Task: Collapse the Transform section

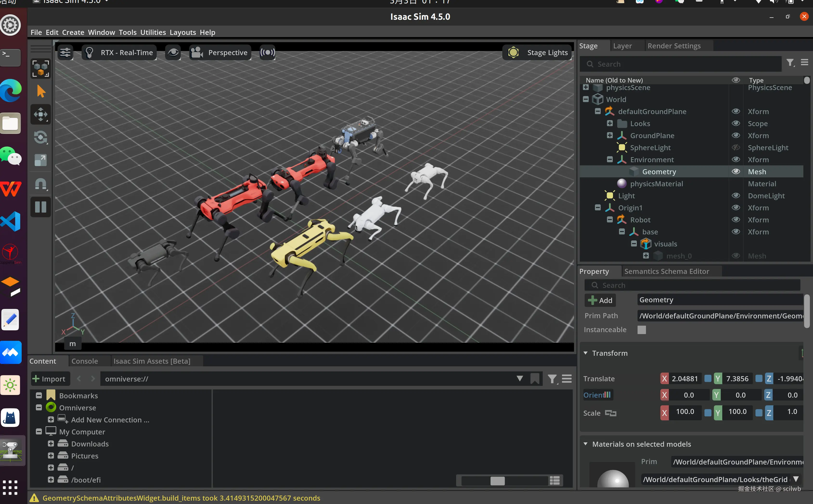Action: [x=586, y=353]
